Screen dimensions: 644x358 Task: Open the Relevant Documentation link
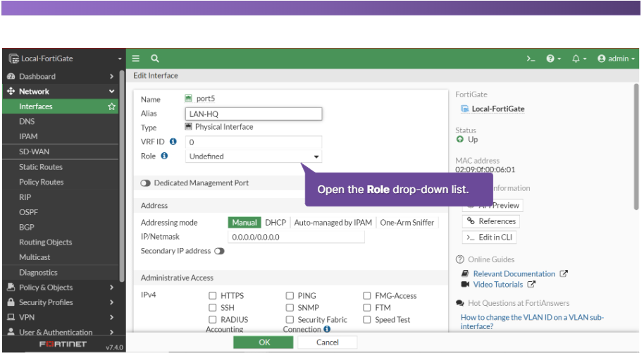click(x=514, y=273)
